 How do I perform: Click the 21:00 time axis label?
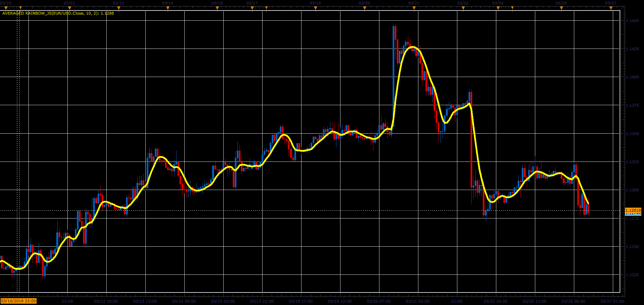click(457, 301)
